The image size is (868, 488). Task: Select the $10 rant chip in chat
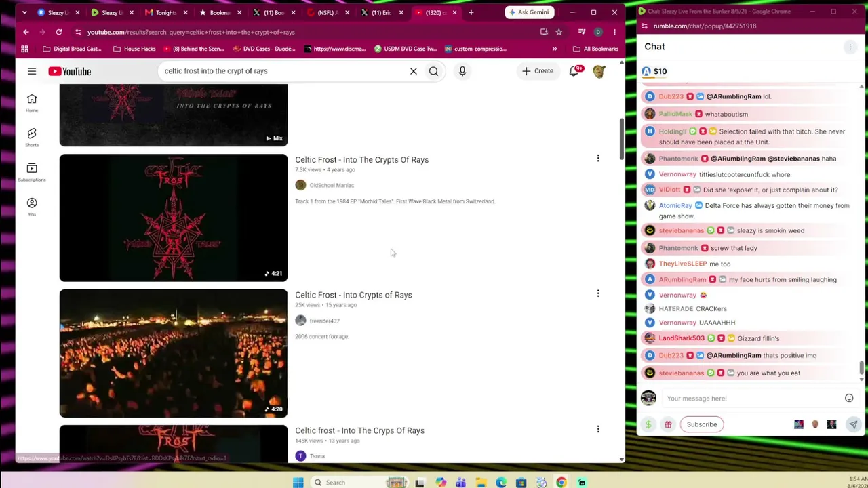point(654,71)
